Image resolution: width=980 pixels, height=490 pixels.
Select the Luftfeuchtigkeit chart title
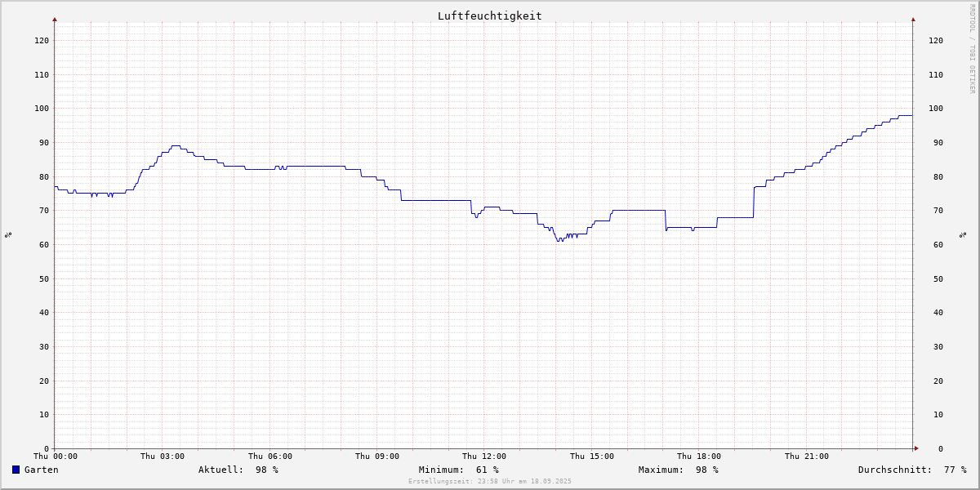coord(489,16)
